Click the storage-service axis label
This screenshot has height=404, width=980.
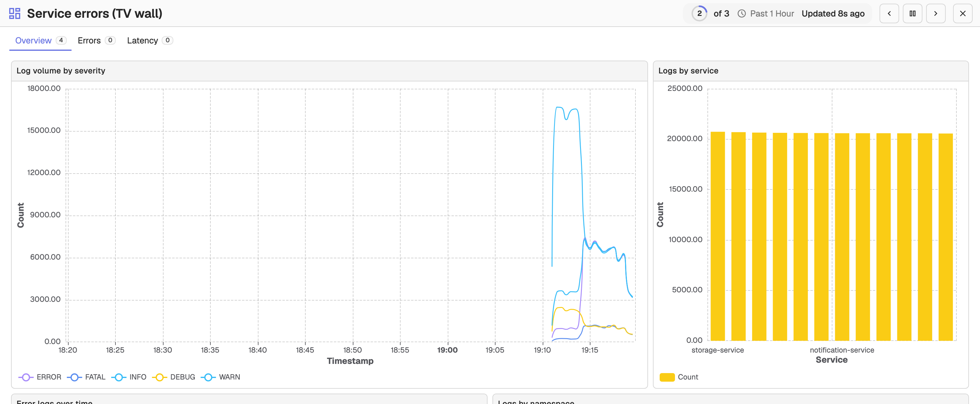click(718, 350)
